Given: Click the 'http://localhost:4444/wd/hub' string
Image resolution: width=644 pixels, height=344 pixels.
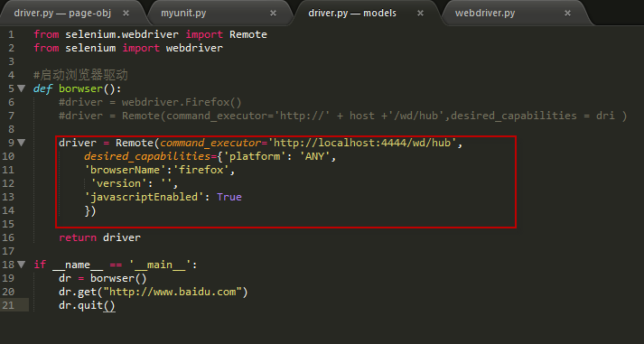Looking at the screenshot, I should point(362,143).
